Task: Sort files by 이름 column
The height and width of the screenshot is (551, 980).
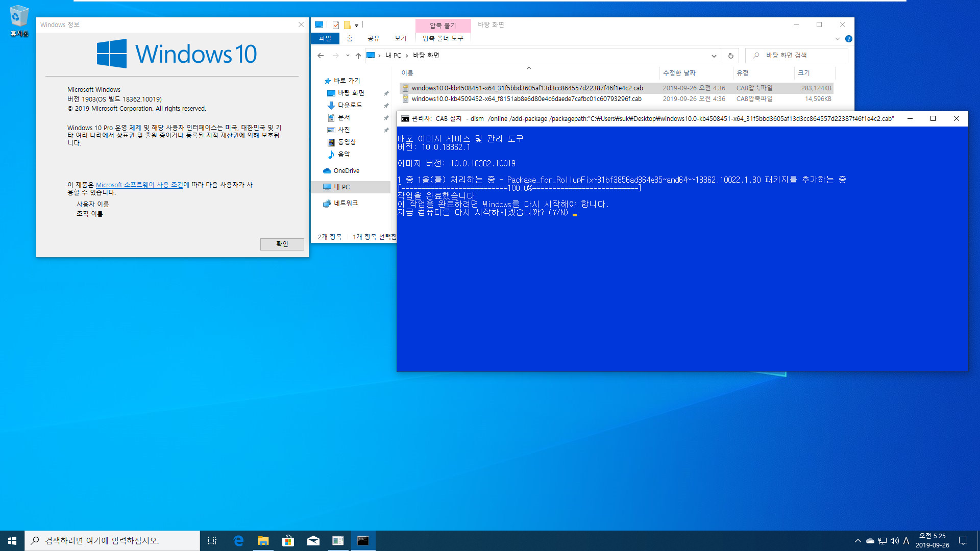Action: (529, 73)
